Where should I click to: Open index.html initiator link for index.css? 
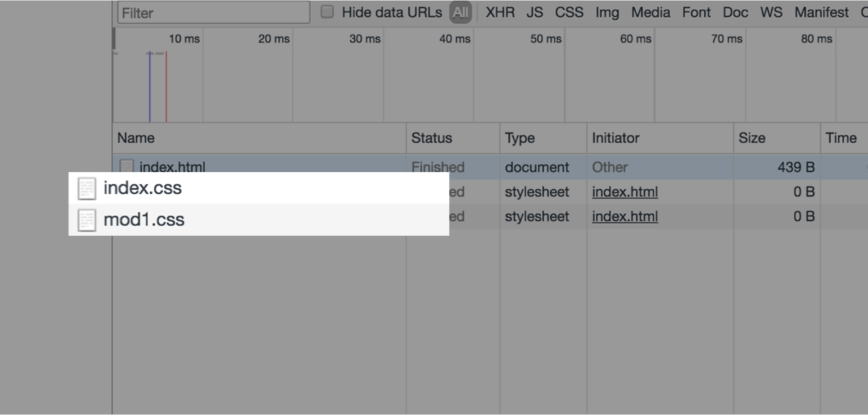click(625, 192)
